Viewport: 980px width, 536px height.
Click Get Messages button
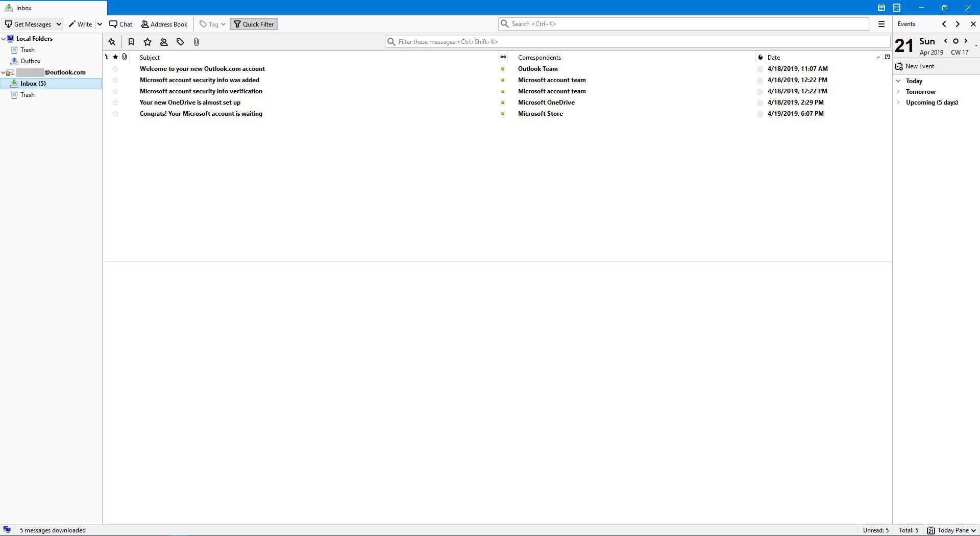28,24
